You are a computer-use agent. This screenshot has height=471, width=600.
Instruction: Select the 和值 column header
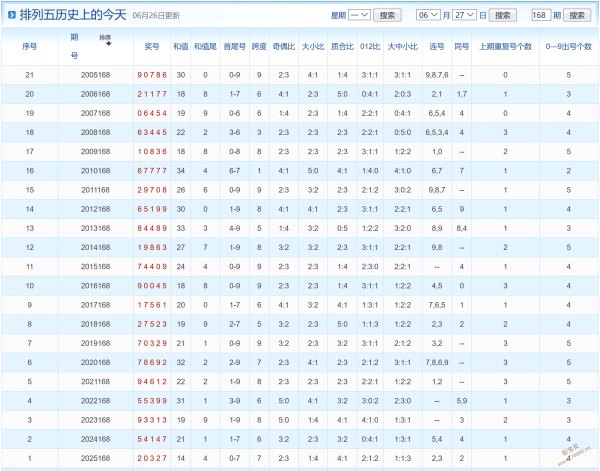(x=181, y=47)
